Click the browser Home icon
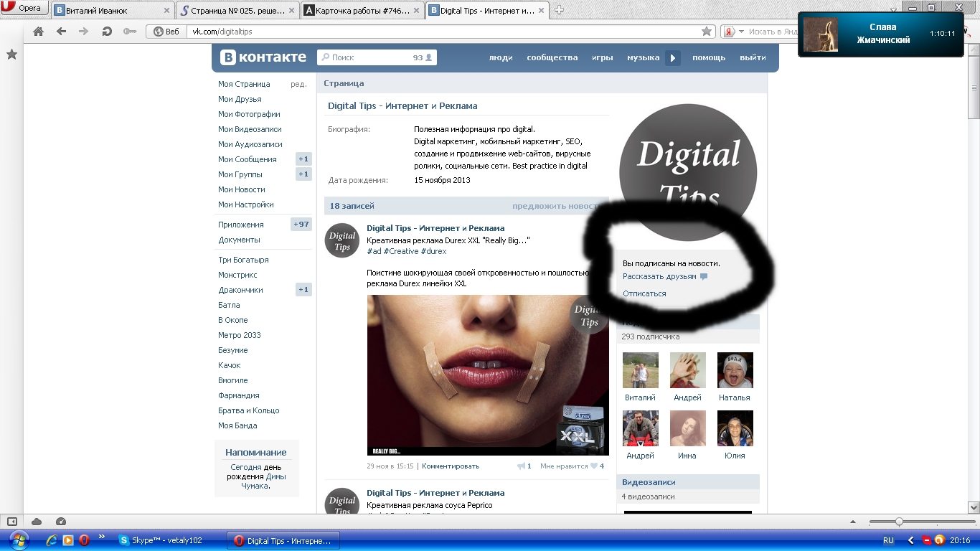980x551 pixels. (39, 32)
